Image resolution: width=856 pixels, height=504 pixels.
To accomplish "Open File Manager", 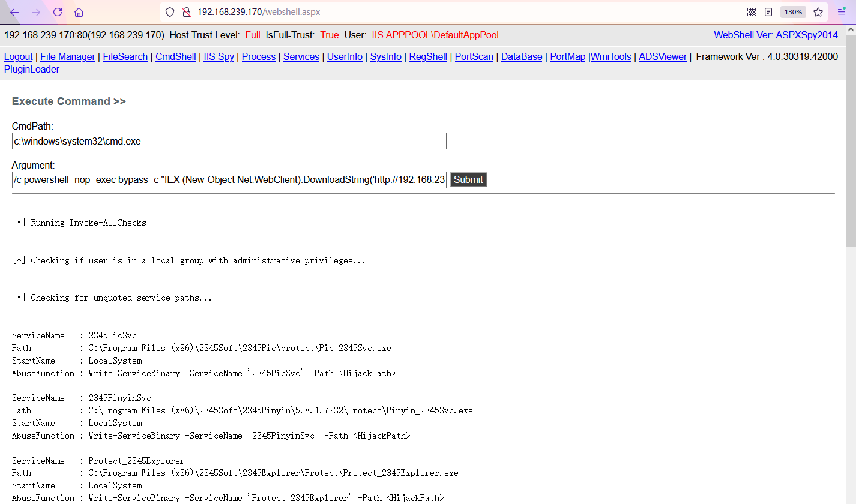I will click(x=68, y=57).
